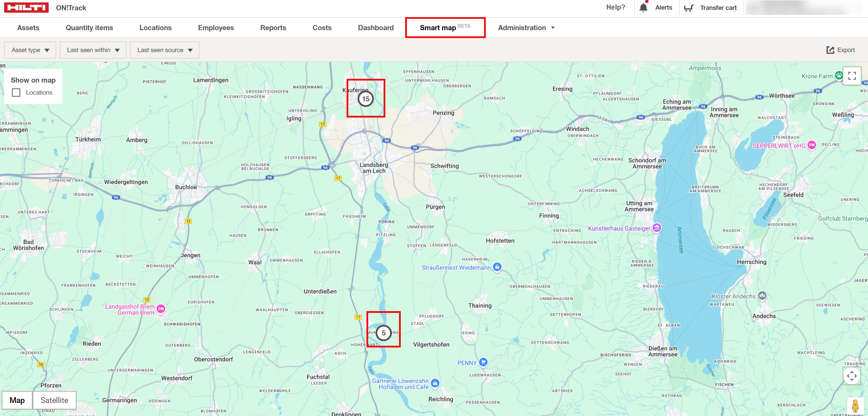The width and height of the screenshot is (868, 416).
Task: Open the Transfer cart
Action: [x=711, y=7]
